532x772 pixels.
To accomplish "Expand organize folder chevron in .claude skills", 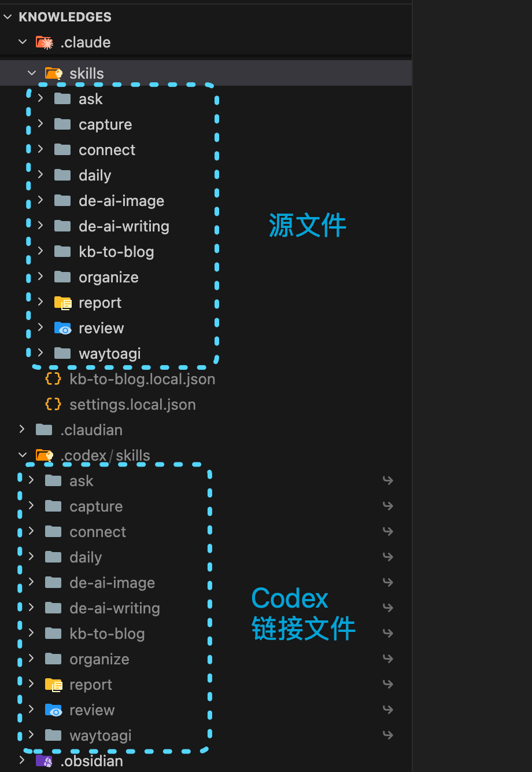I will point(40,277).
